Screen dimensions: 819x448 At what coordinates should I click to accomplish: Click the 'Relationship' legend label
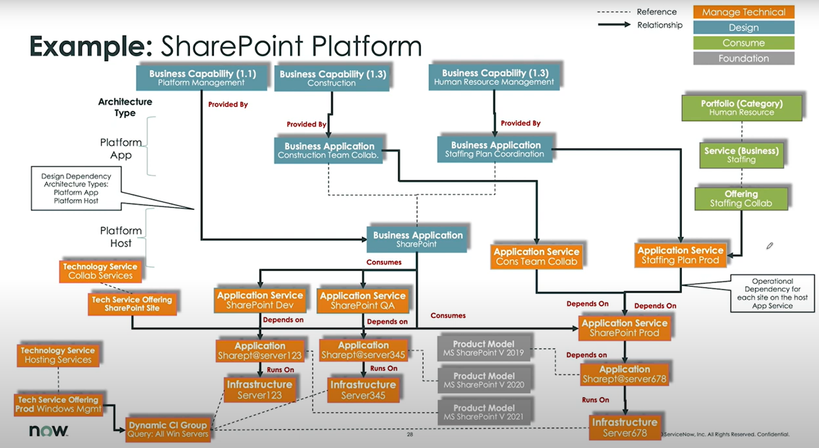660,25
